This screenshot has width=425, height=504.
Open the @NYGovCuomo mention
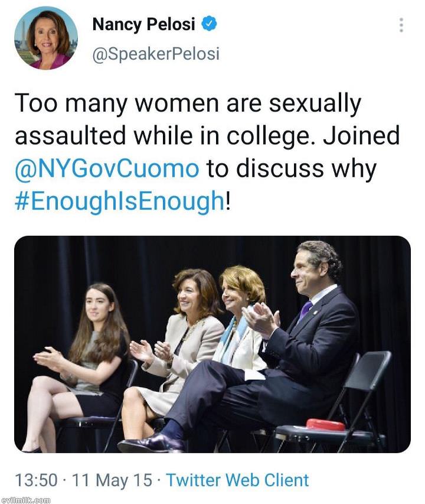tap(107, 169)
